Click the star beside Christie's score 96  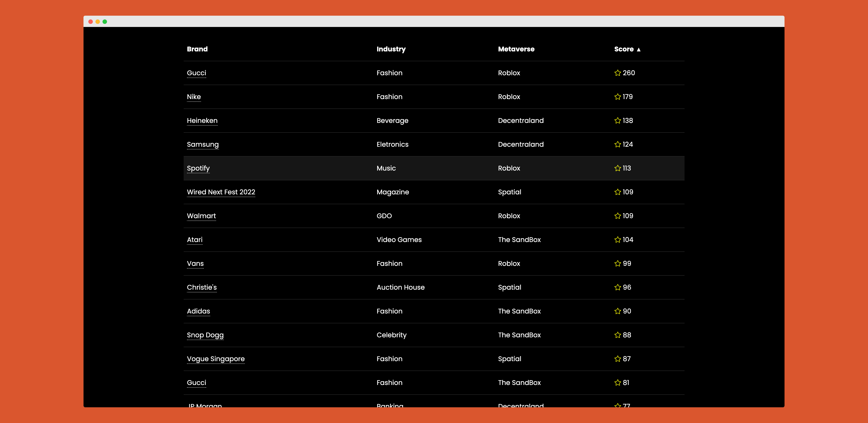point(617,287)
